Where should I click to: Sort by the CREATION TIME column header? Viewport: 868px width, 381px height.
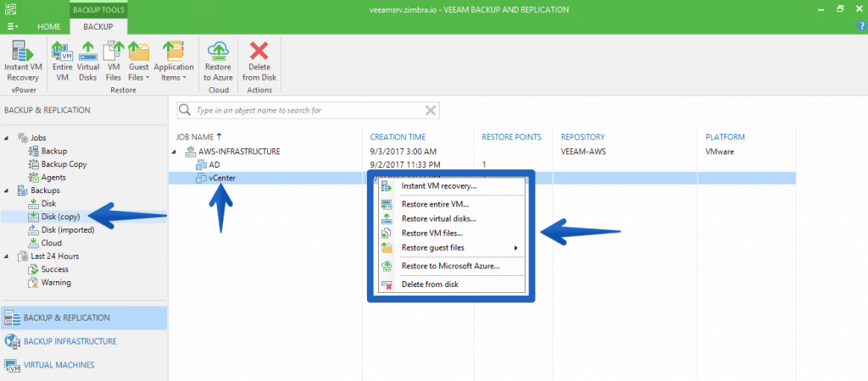[x=398, y=136]
